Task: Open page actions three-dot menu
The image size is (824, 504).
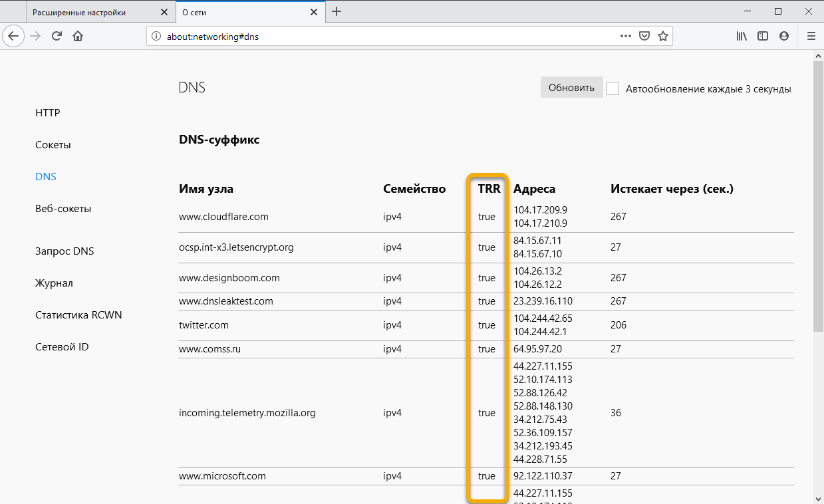Action: [626, 36]
